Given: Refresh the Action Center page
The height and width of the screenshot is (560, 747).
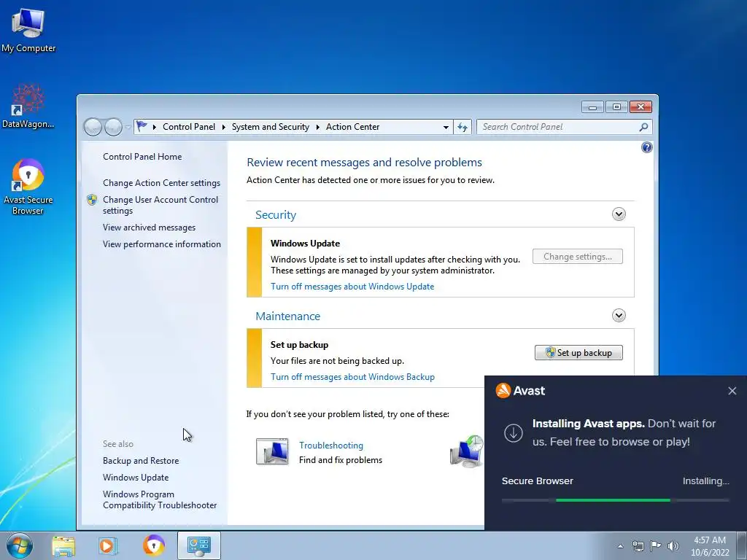Looking at the screenshot, I should tap(462, 127).
